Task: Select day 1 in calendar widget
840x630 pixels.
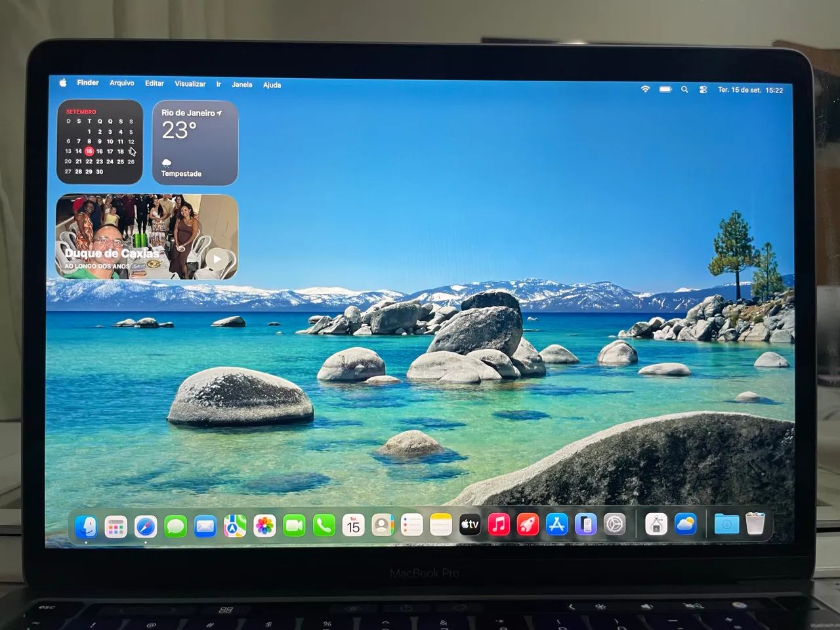Action: pyautogui.click(x=89, y=131)
